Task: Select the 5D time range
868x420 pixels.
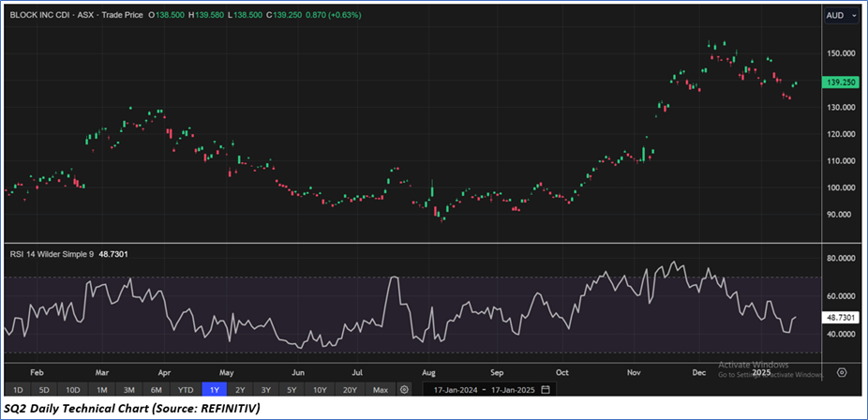Action: [44, 390]
